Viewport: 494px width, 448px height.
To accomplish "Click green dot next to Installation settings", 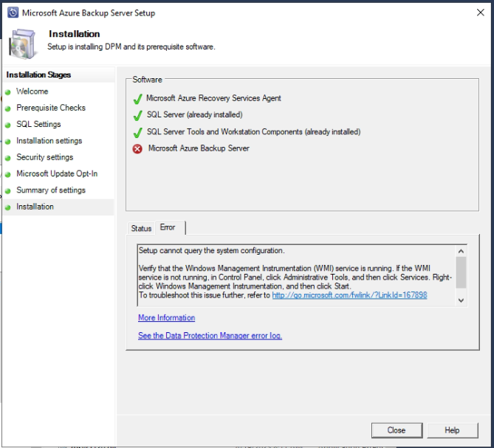I will pyautogui.click(x=8, y=142).
